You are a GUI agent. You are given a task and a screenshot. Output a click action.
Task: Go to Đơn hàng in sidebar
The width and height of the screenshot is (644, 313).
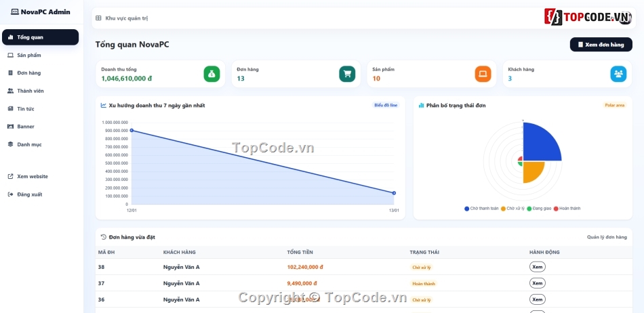pos(40,73)
